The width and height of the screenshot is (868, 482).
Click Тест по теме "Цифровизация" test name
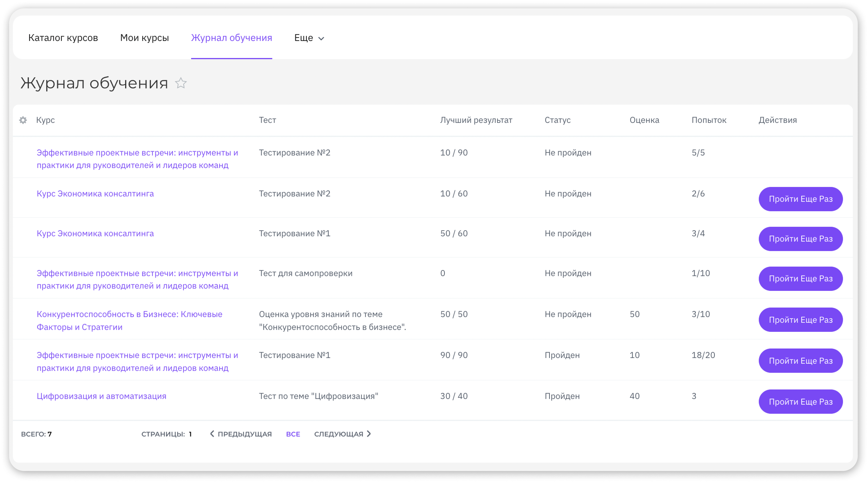click(x=318, y=396)
